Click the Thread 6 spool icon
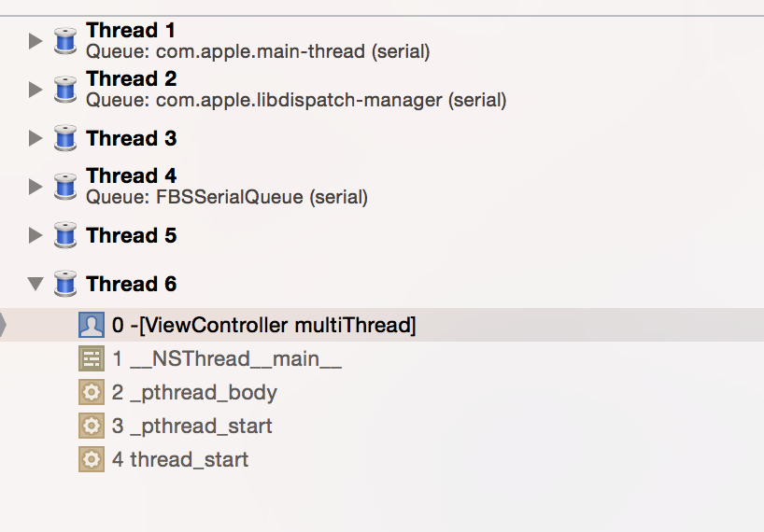 64,284
